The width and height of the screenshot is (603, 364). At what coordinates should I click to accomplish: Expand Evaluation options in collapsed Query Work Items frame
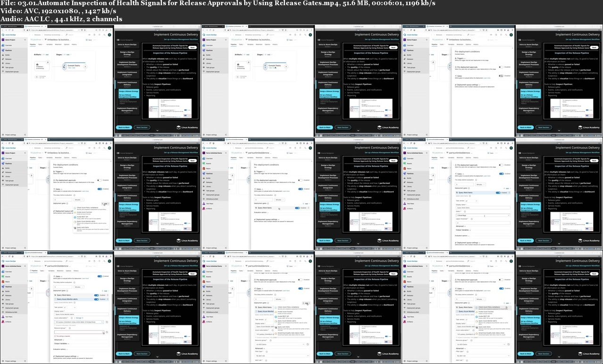261,212
